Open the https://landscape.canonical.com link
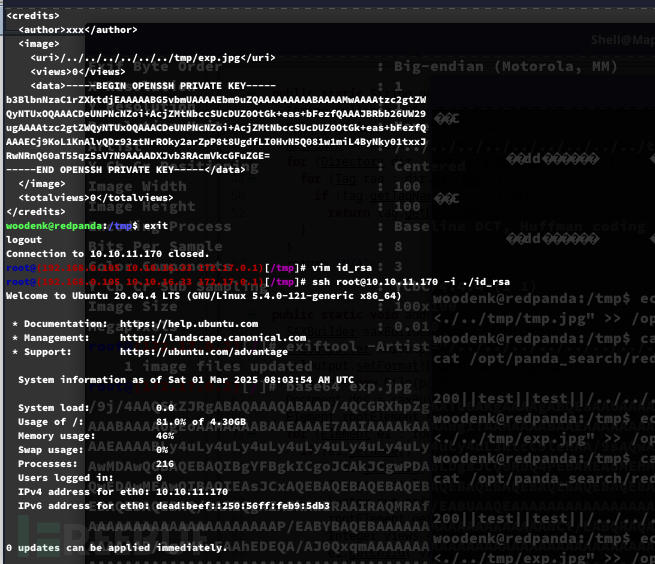This screenshot has width=655, height=564. click(x=213, y=338)
